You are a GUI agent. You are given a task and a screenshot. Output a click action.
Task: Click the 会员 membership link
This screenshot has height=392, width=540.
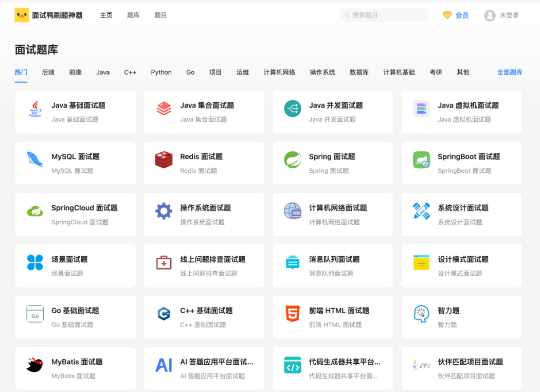pyautogui.click(x=462, y=15)
